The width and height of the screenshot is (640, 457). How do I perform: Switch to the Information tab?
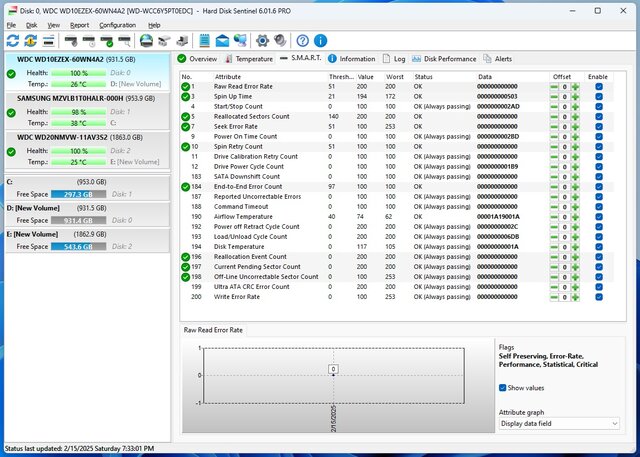[x=352, y=59]
